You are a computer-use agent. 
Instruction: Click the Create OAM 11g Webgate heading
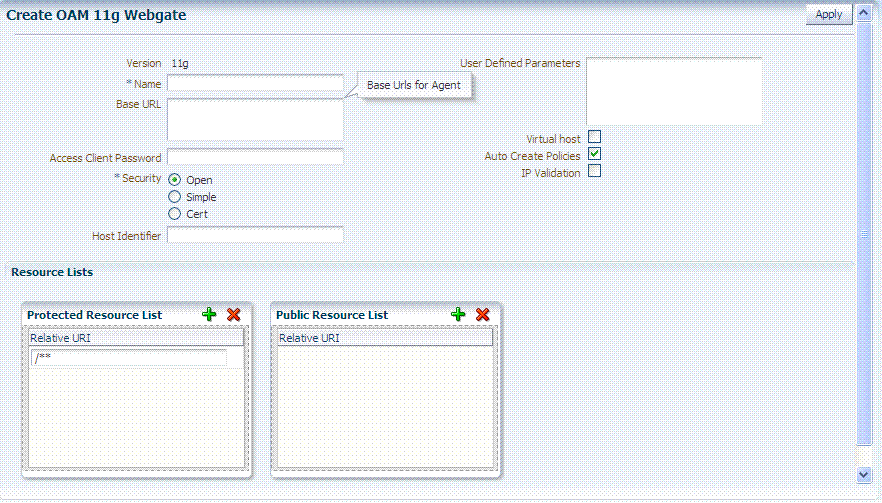click(96, 15)
